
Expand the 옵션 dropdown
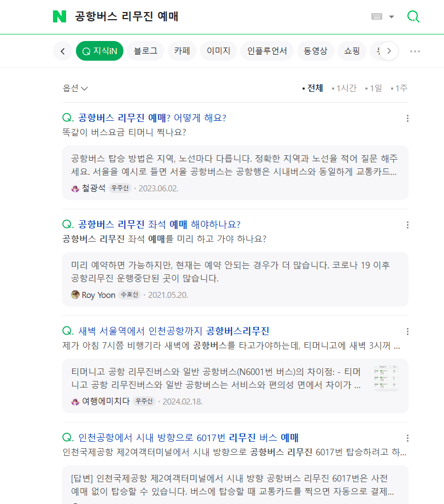coord(75,88)
